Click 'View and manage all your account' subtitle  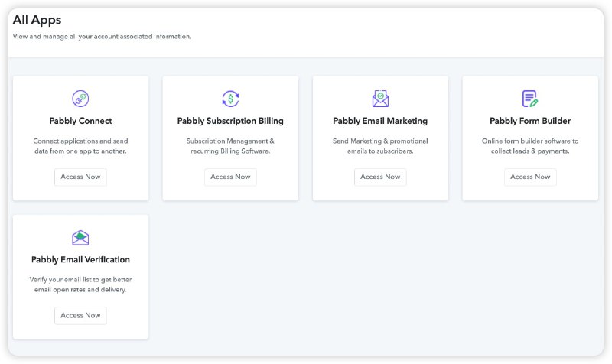pyautogui.click(x=102, y=36)
